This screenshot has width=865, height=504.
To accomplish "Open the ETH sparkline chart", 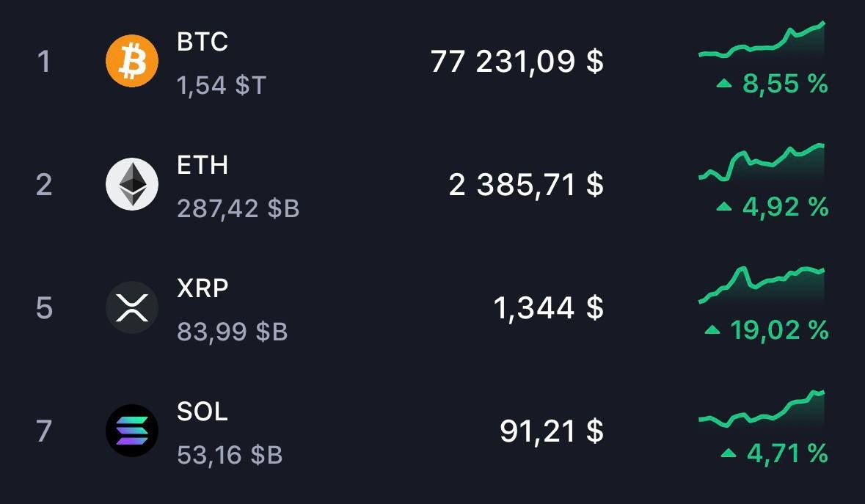I will (762, 163).
